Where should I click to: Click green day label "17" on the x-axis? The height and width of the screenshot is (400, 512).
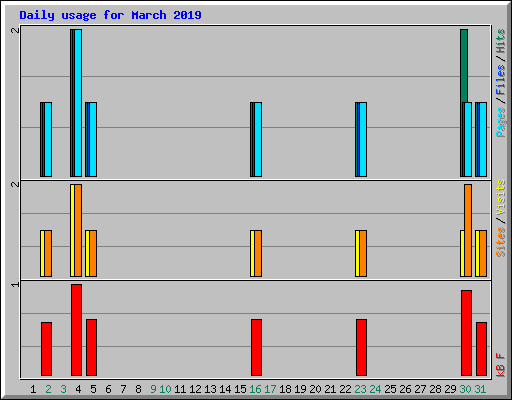coord(270,389)
